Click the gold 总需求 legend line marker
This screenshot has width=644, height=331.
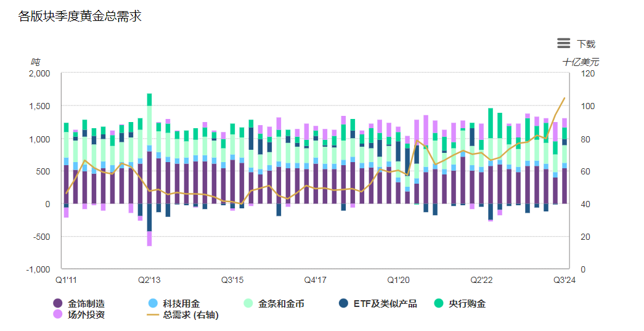click(x=153, y=314)
